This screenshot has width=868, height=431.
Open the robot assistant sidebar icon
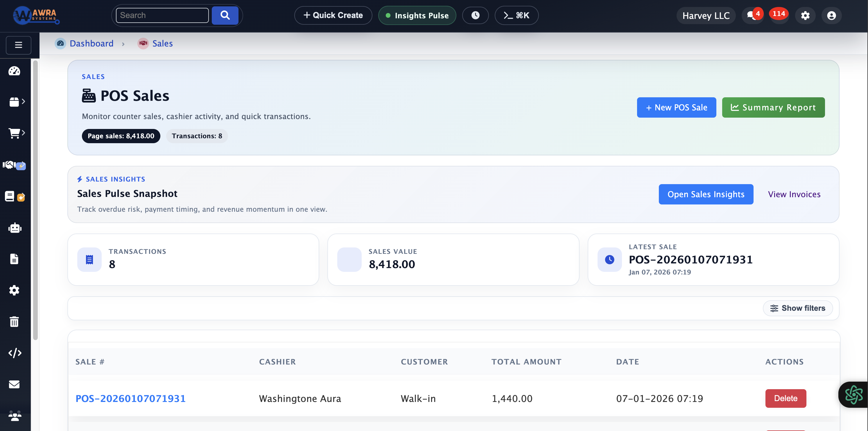point(15,228)
